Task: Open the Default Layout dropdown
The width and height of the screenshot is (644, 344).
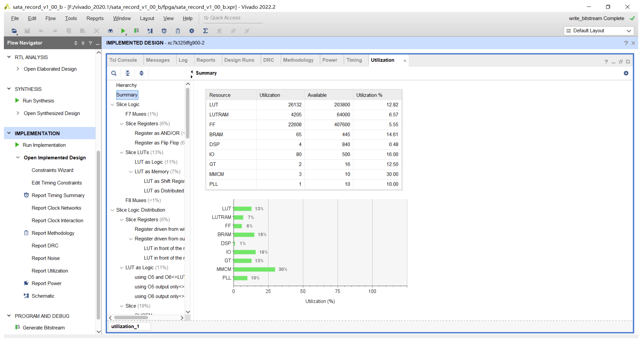Action: click(x=599, y=31)
